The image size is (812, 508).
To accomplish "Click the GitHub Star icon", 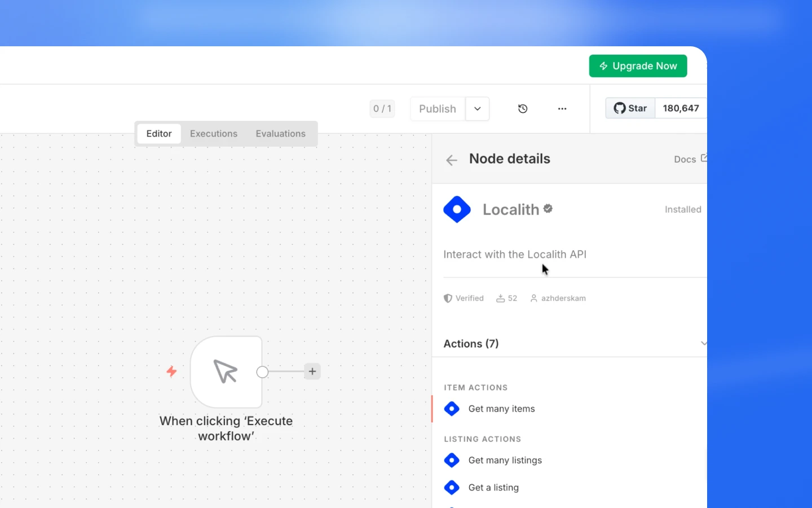I will 620,108.
